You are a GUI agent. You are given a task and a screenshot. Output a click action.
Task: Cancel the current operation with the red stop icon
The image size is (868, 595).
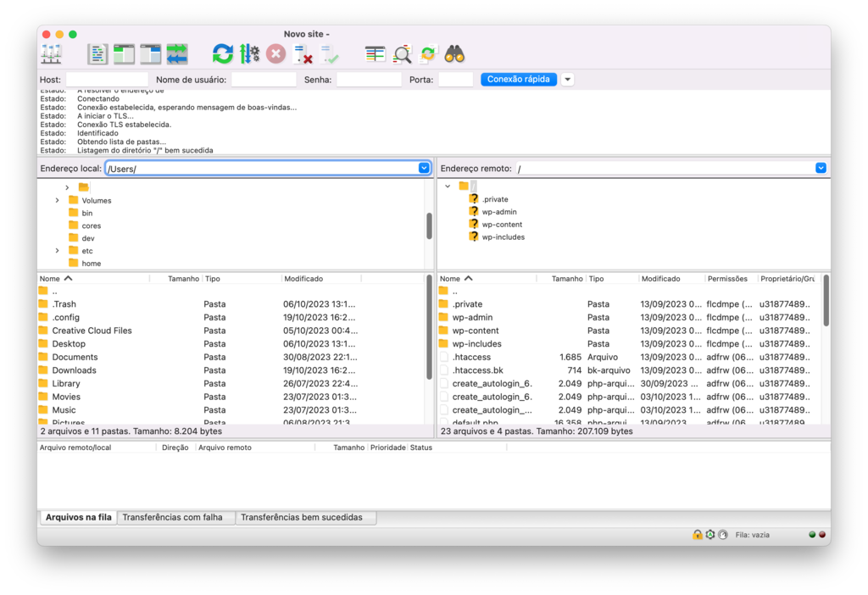274,53
